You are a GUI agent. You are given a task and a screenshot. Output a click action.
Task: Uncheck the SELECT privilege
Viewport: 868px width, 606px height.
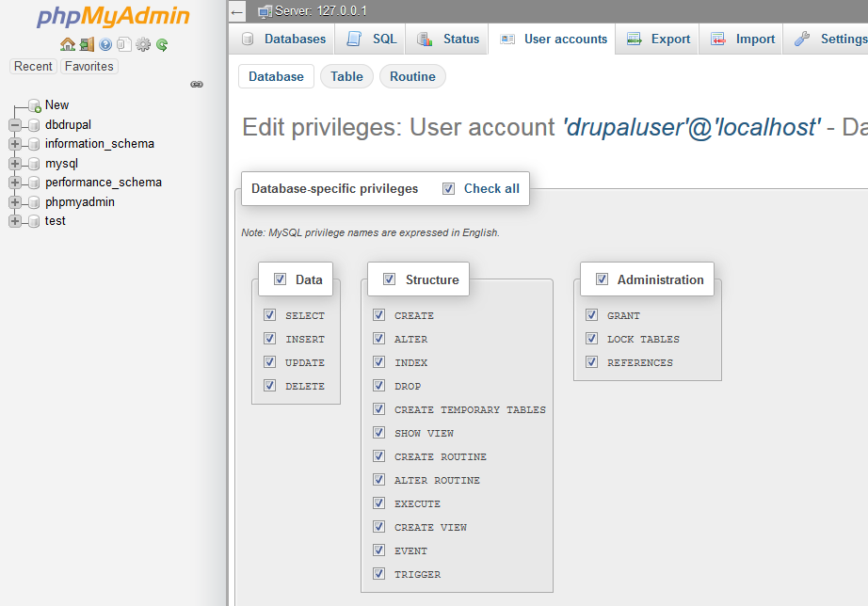[269, 315]
